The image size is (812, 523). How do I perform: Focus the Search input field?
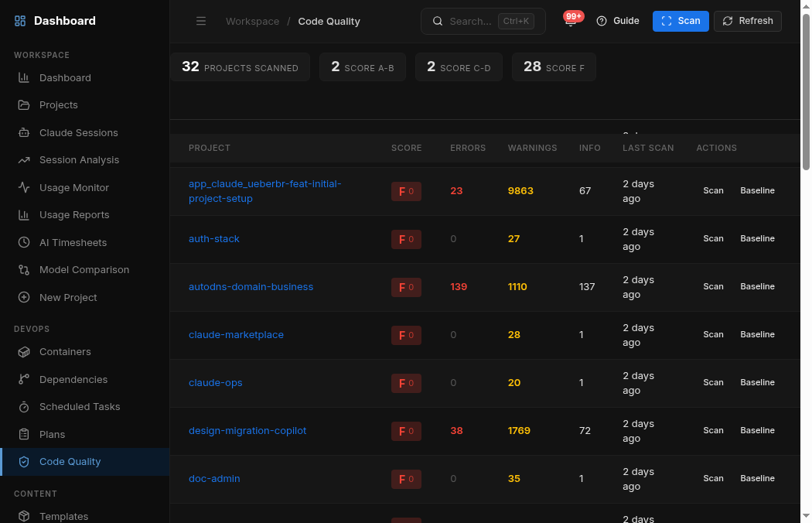tap(470, 22)
